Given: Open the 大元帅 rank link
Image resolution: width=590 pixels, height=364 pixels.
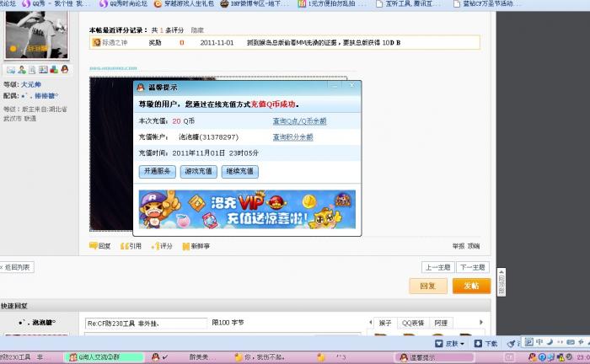Looking at the screenshot, I should pyautogui.click(x=31, y=84).
